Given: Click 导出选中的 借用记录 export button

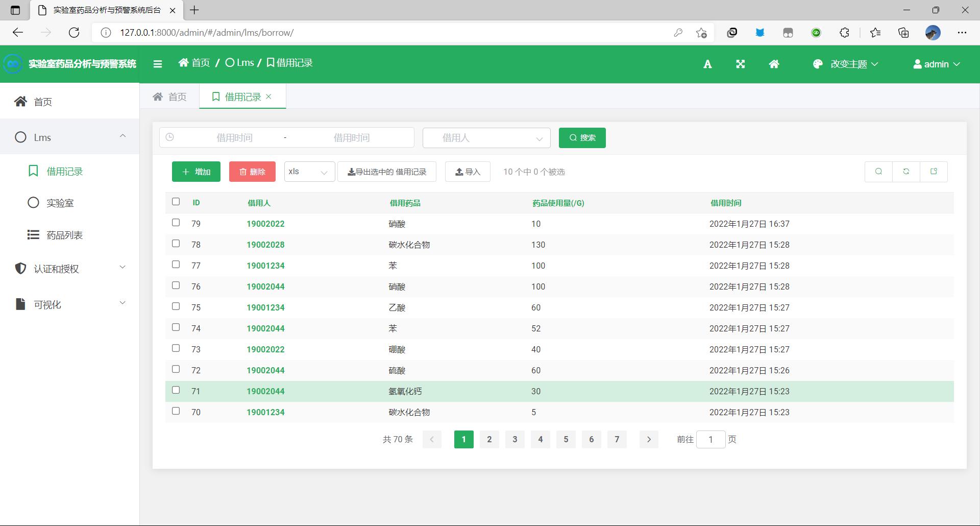Looking at the screenshot, I should pos(387,172).
